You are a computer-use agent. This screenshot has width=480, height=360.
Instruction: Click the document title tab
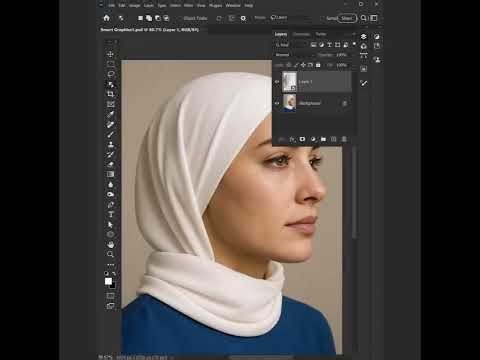pos(150,30)
